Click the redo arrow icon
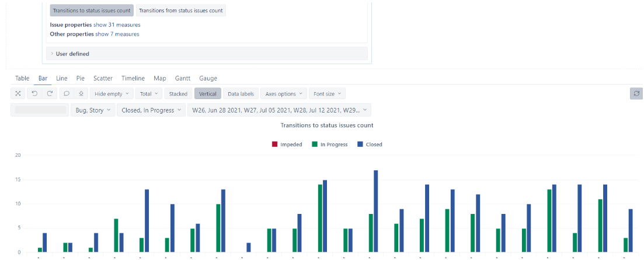Image resolution: width=644 pixels, height=260 pixels. coord(50,94)
